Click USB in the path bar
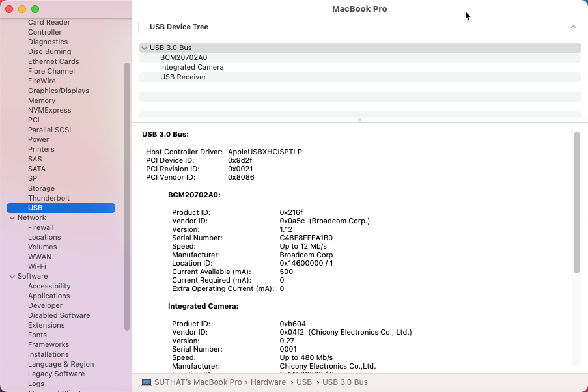The image size is (588, 392). tap(304, 382)
